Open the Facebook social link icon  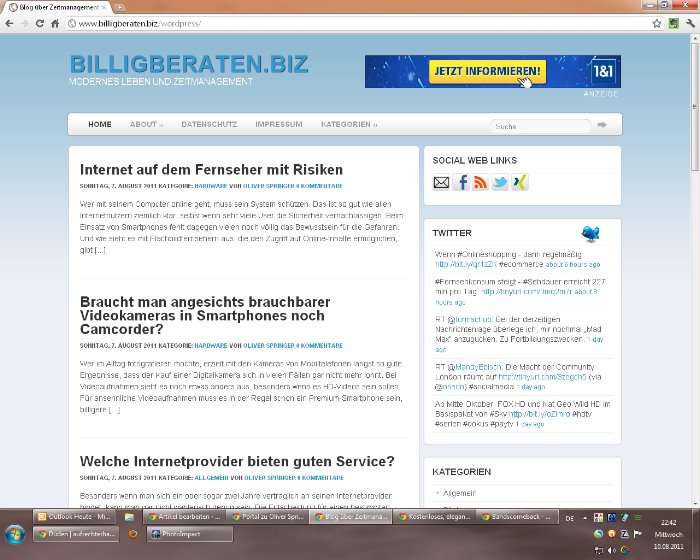pos(461,182)
